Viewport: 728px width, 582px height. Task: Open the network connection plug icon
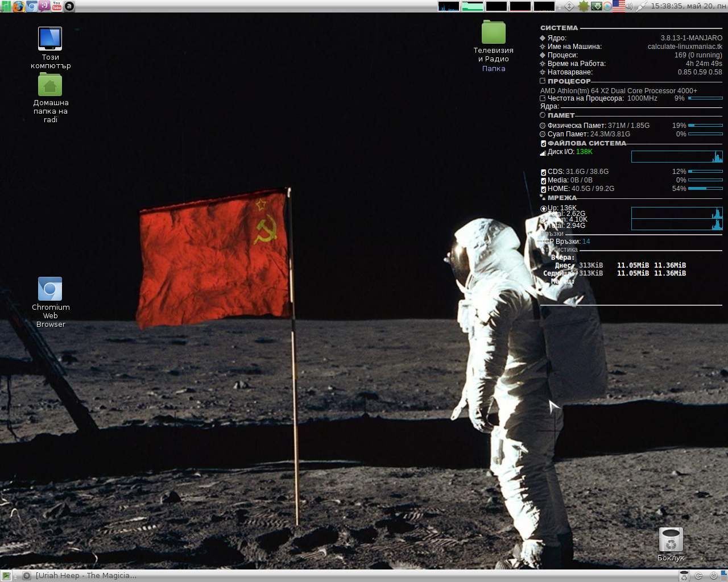click(x=641, y=6)
